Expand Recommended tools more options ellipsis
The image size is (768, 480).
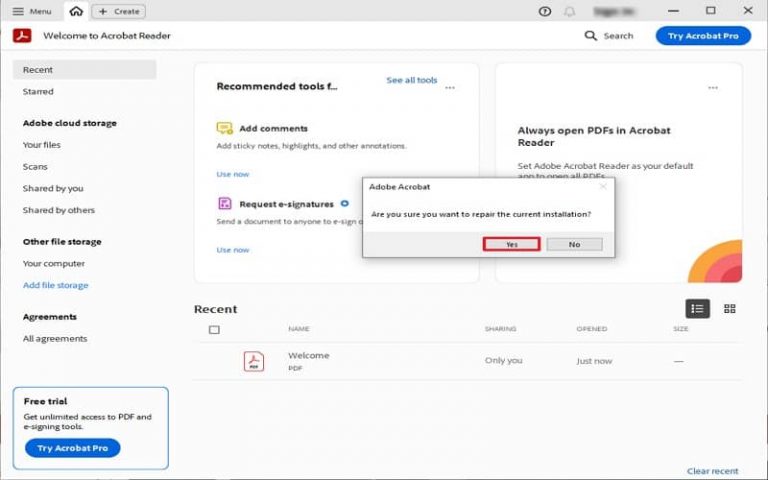(x=450, y=87)
